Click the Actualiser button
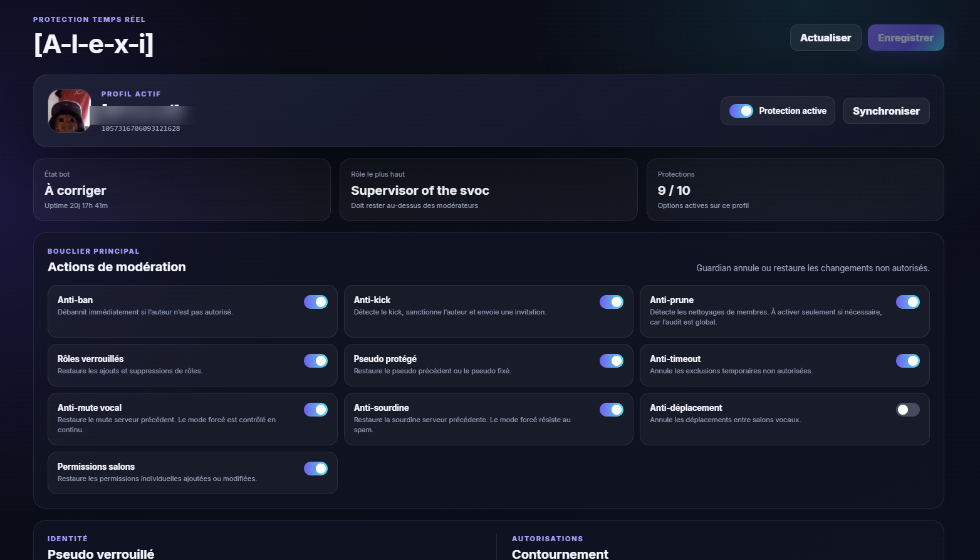This screenshot has height=560, width=980. coord(825,38)
